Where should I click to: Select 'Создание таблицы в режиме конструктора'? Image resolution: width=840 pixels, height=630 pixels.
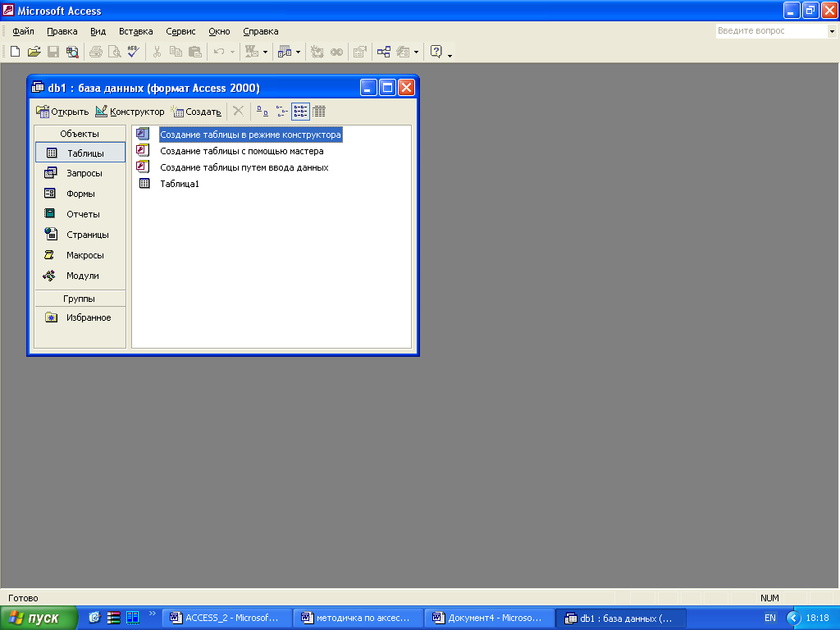250,135
